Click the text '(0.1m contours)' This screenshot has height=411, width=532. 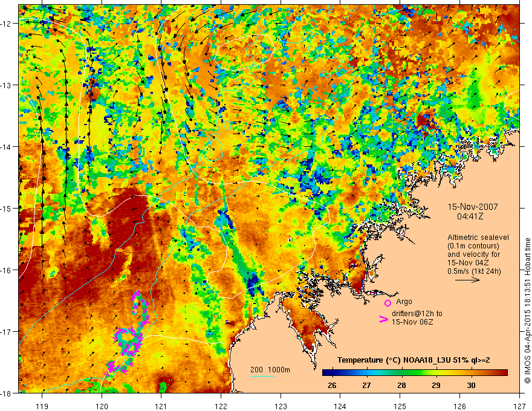click(x=473, y=246)
